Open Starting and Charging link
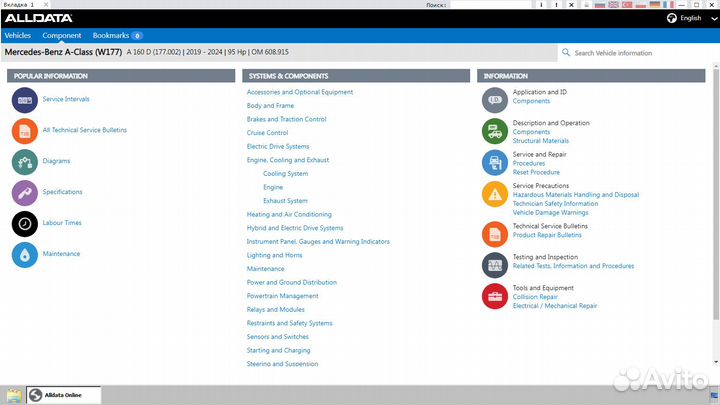Viewport: 720px width, 405px height. 278,350
